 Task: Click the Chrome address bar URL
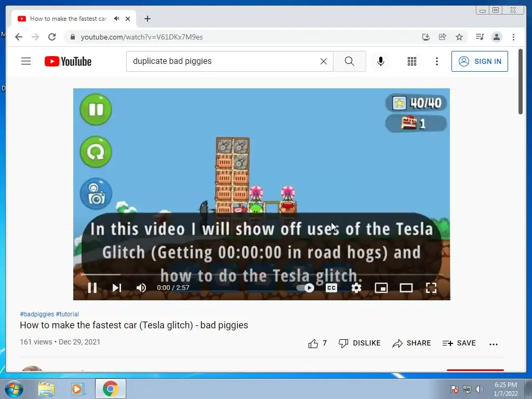142,37
